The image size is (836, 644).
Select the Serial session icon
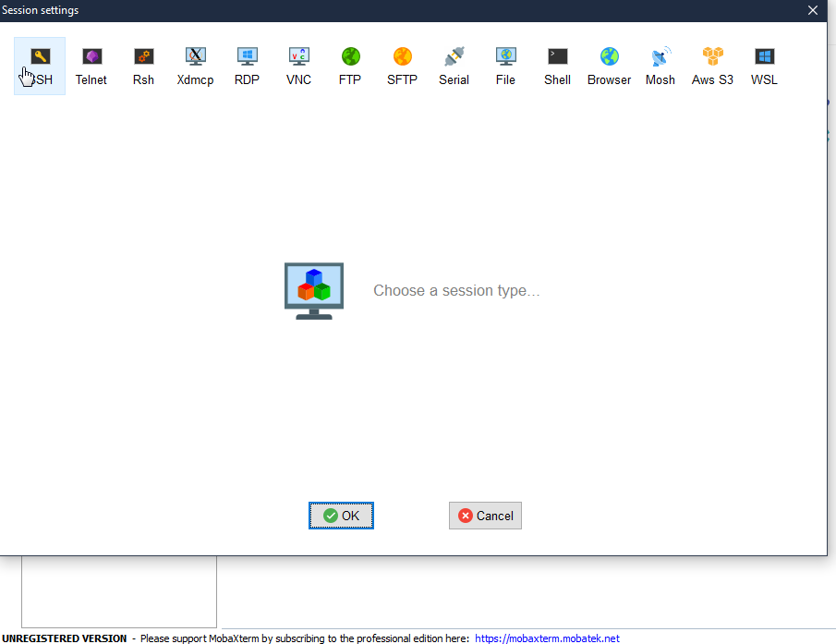pos(454,65)
